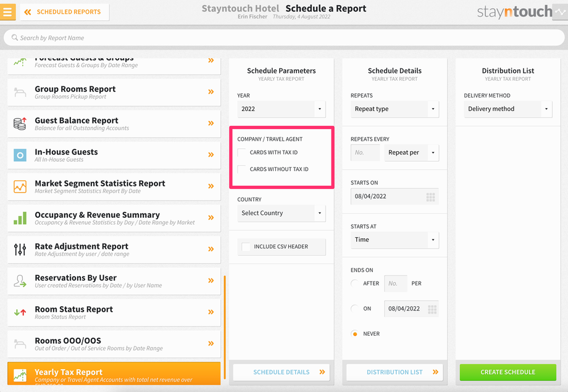The height and width of the screenshot is (392, 568).
Task: Click the Room Status Report chevron arrow
Action: click(x=211, y=312)
